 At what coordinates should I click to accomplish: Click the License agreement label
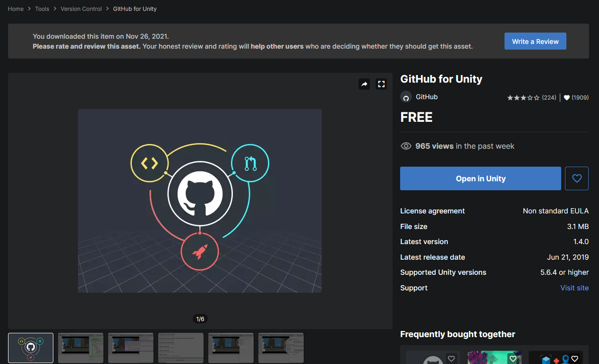(432, 211)
